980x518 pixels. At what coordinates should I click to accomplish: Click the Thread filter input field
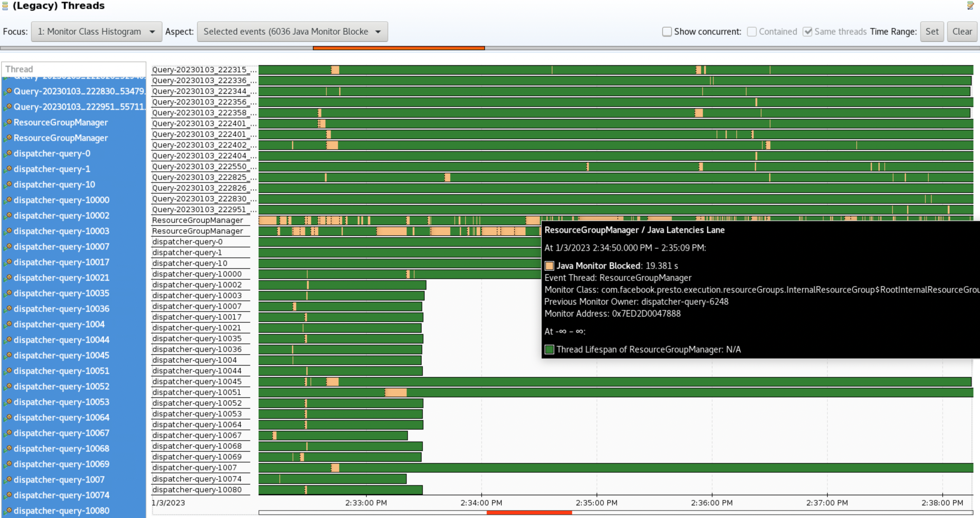pyautogui.click(x=74, y=69)
